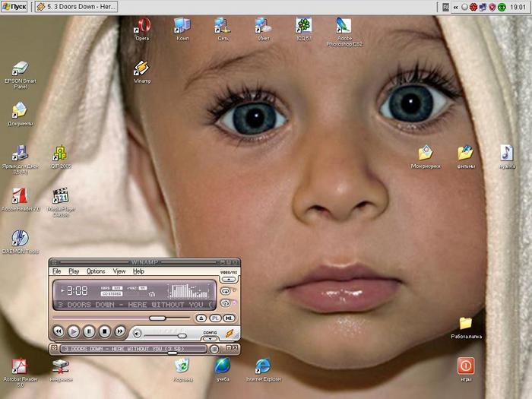The height and width of the screenshot is (399, 532).
Task: Launch QIP 2005 messenger shortcut
Action: pos(61,157)
